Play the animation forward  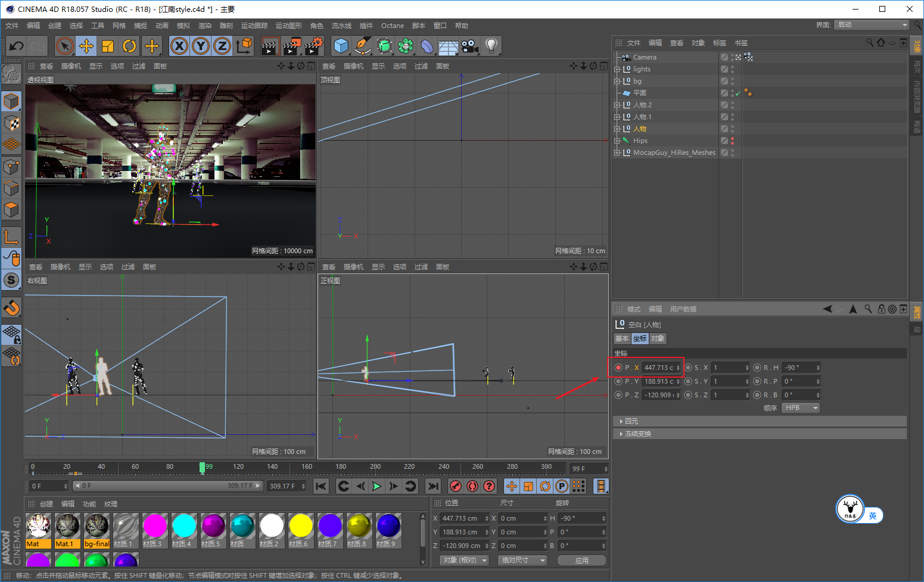point(377,486)
